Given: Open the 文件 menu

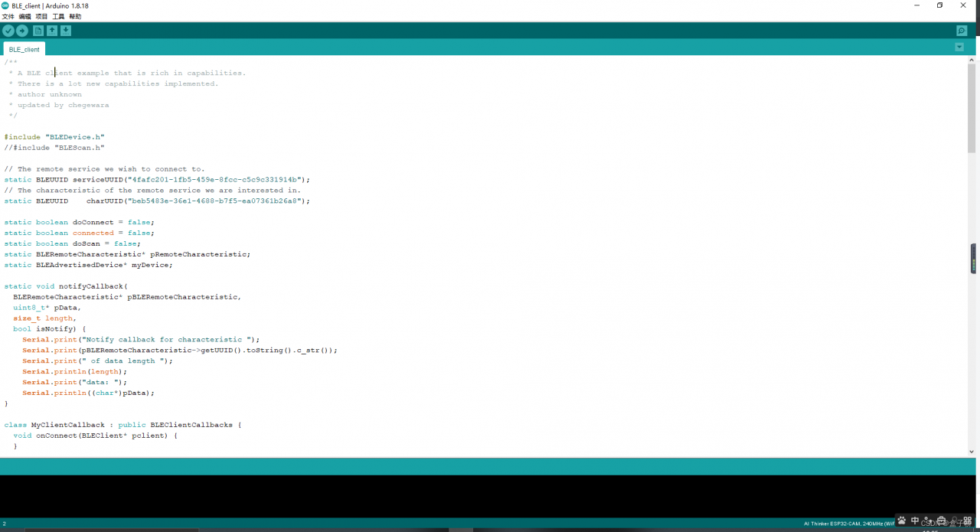Looking at the screenshot, I should [x=8, y=16].
